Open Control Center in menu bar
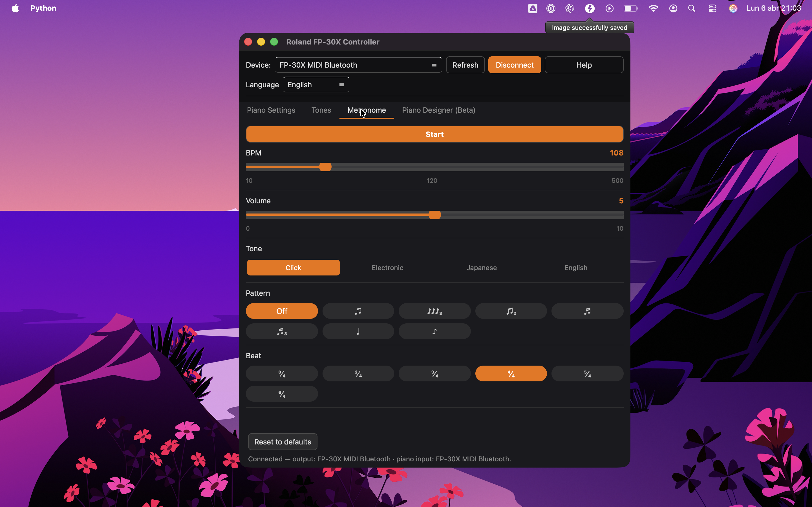812x507 pixels. point(712,8)
